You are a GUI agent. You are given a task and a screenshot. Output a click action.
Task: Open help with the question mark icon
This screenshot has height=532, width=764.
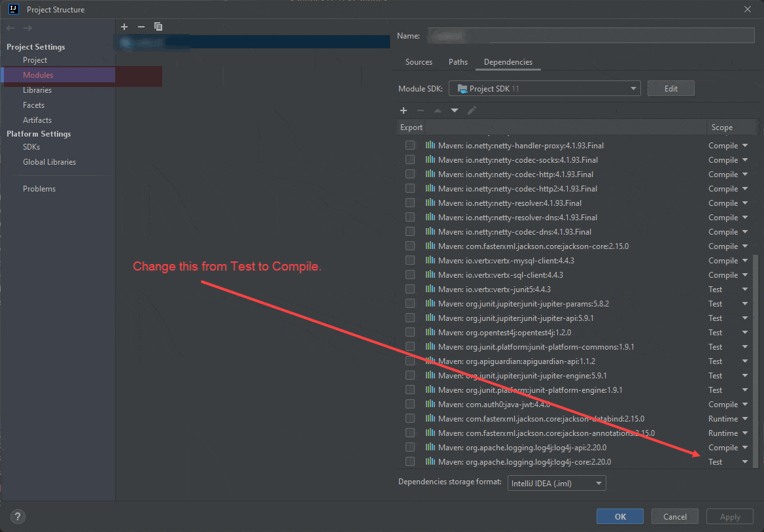point(18,517)
